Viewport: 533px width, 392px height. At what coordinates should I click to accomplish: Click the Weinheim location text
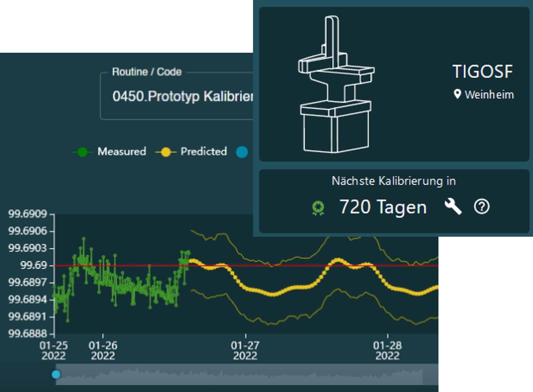click(489, 95)
